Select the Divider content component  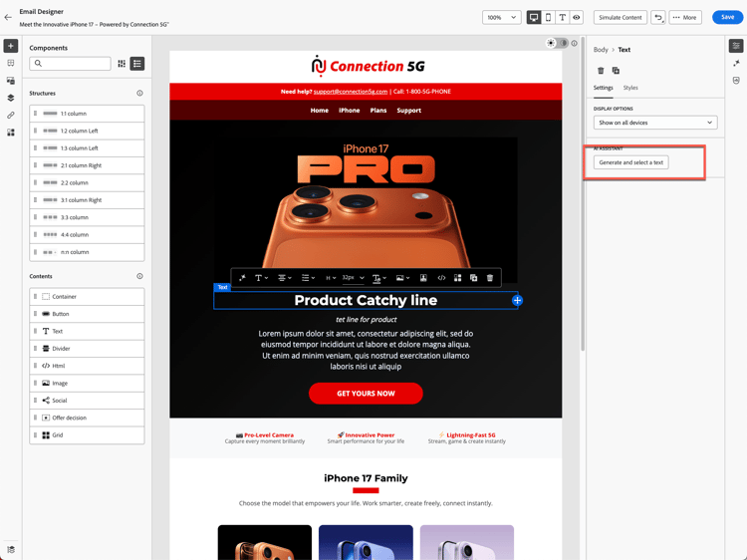(x=87, y=349)
